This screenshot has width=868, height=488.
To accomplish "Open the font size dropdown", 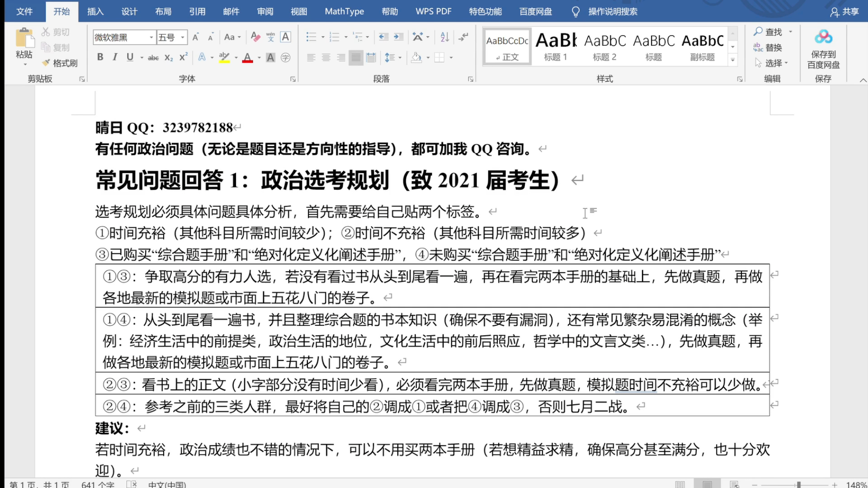I will [183, 38].
